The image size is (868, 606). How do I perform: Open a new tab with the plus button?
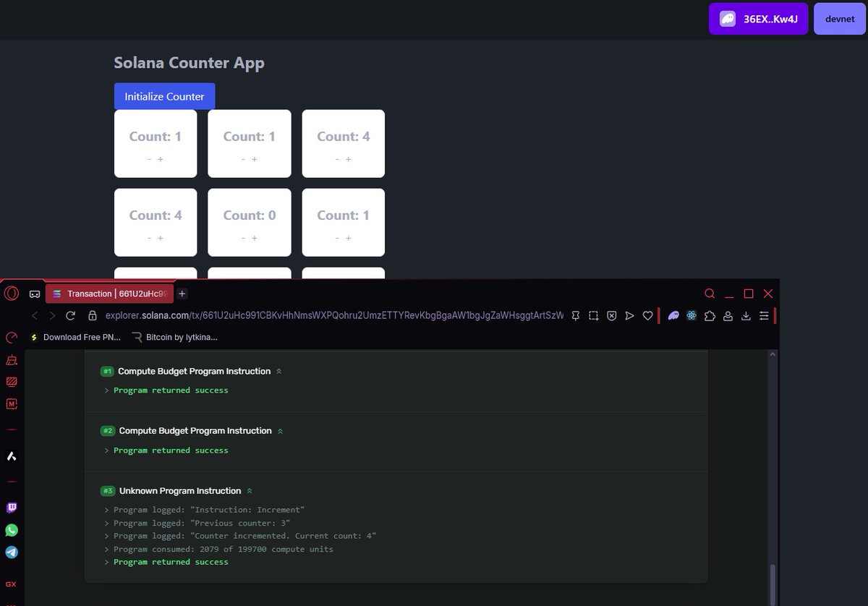(x=182, y=294)
